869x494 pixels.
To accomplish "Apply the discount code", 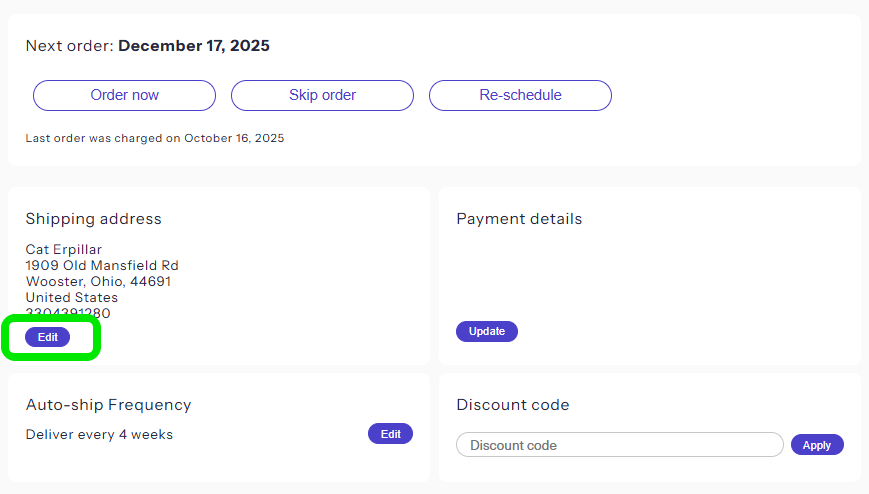I will pyautogui.click(x=817, y=445).
